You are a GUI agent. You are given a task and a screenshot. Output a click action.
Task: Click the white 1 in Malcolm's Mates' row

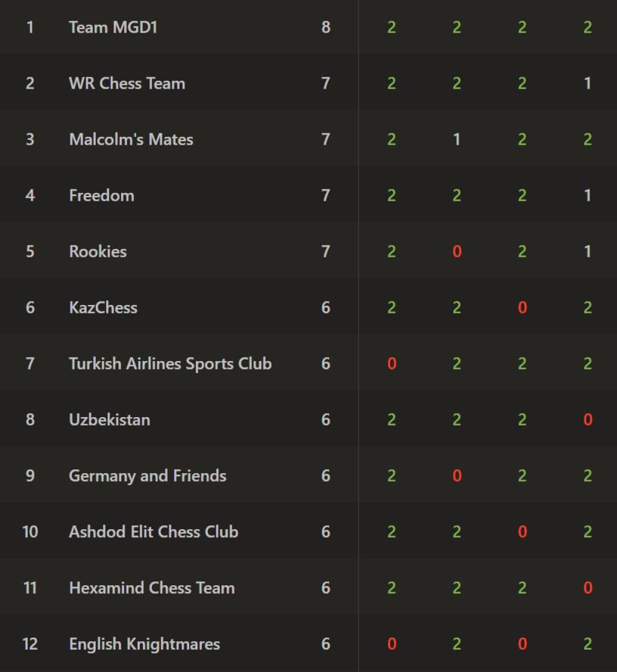pyautogui.click(x=457, y=139)
